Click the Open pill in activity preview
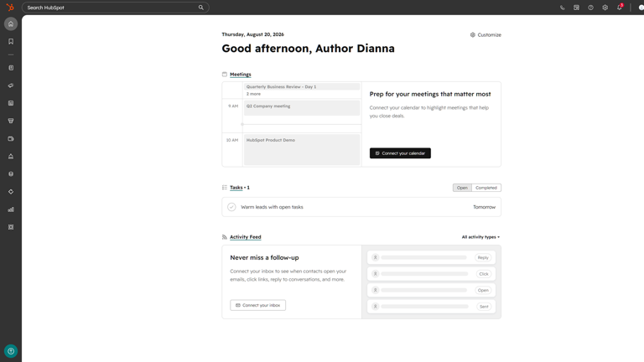 click(483, 290)
